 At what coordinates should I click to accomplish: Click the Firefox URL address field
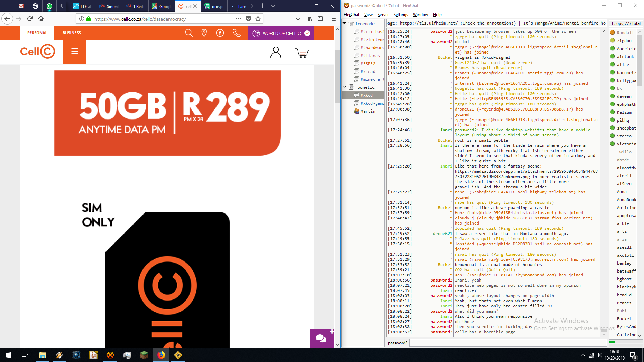[x=163, y=19]
